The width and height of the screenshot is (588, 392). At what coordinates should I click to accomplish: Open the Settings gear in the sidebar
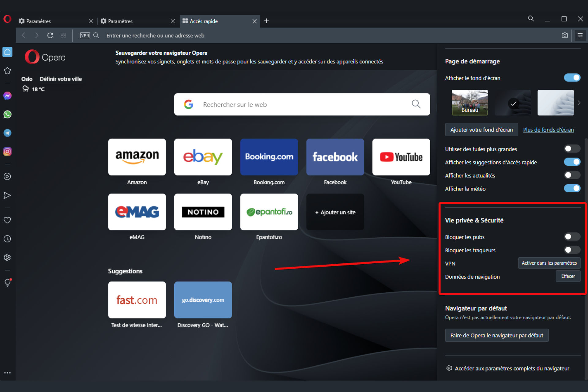[x=7, y=258]
